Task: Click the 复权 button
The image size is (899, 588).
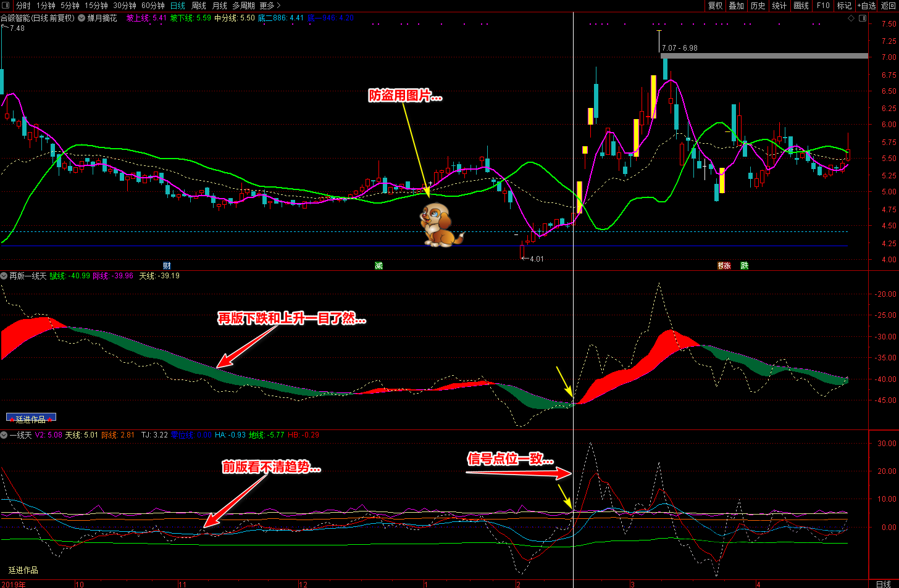Action: [x=715, y=6]
